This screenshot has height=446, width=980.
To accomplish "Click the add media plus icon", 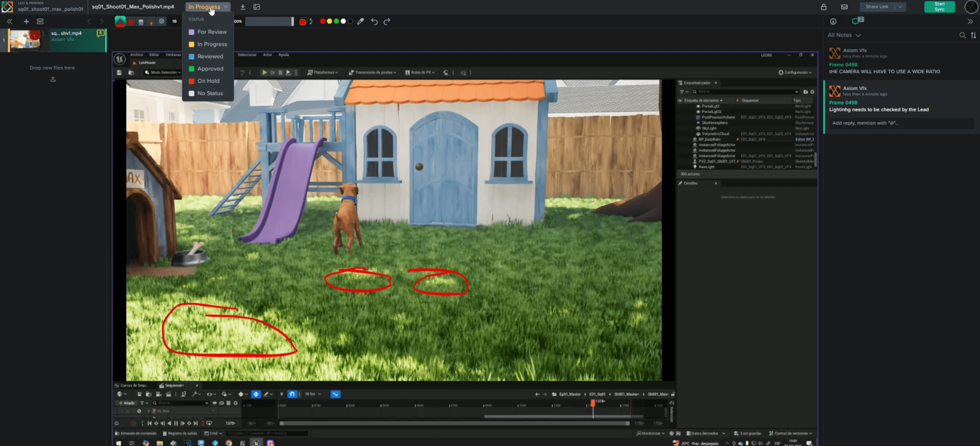I will click(26, 21).
